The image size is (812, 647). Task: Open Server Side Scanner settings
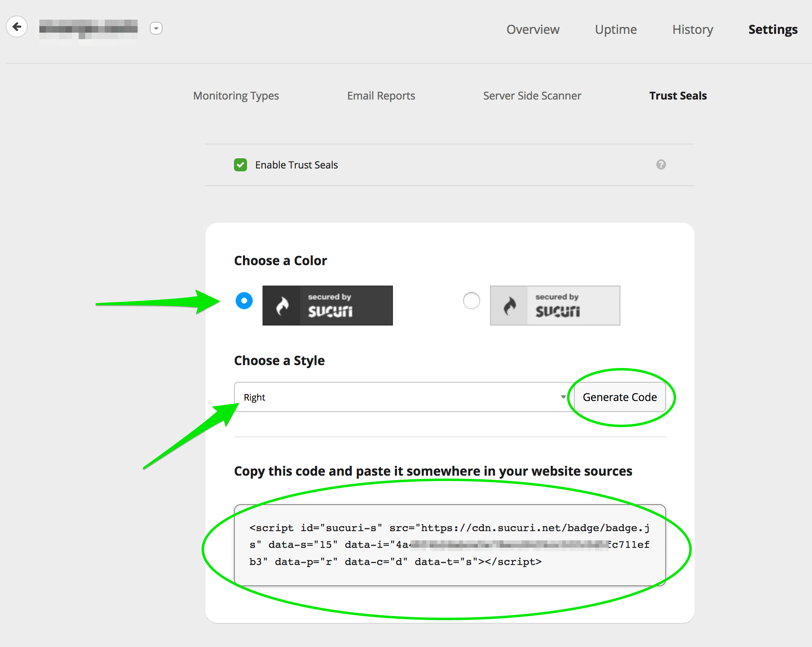point(532,96)
